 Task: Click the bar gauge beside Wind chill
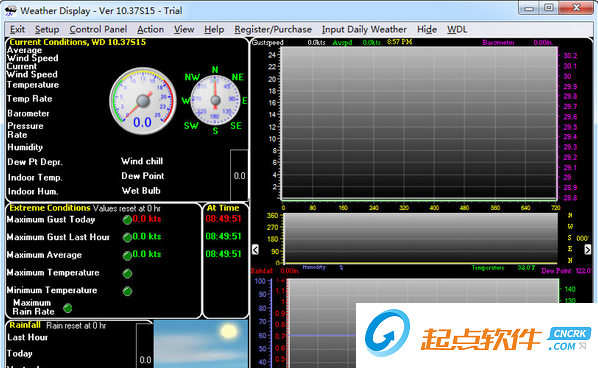pos(239,175)
